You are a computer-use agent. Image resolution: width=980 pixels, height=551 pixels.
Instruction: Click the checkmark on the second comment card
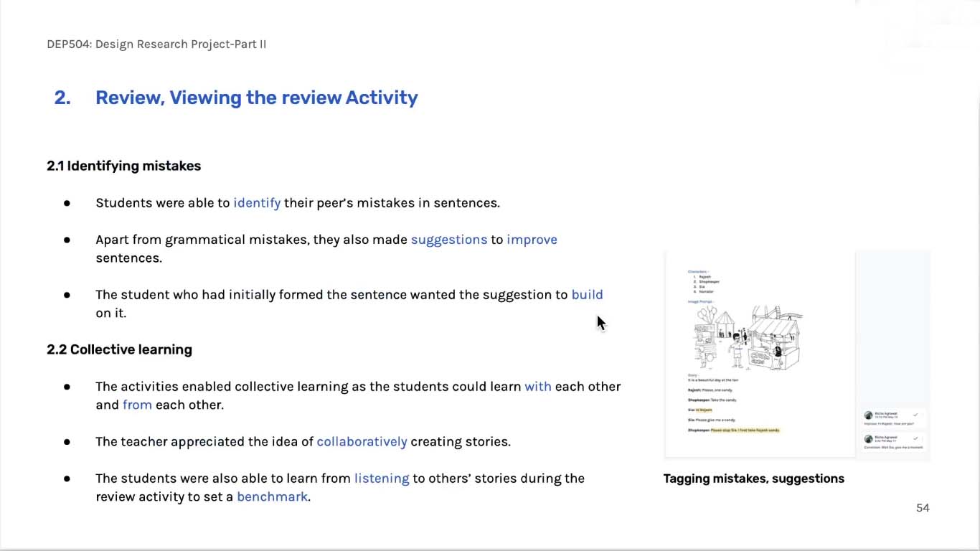click(915, 438)
